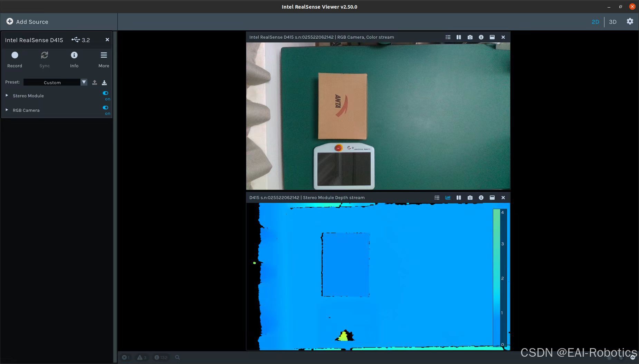Toggle the Stereo Module switch off
This screenshot has height=364, width=639.
click(x=105, y=93)
